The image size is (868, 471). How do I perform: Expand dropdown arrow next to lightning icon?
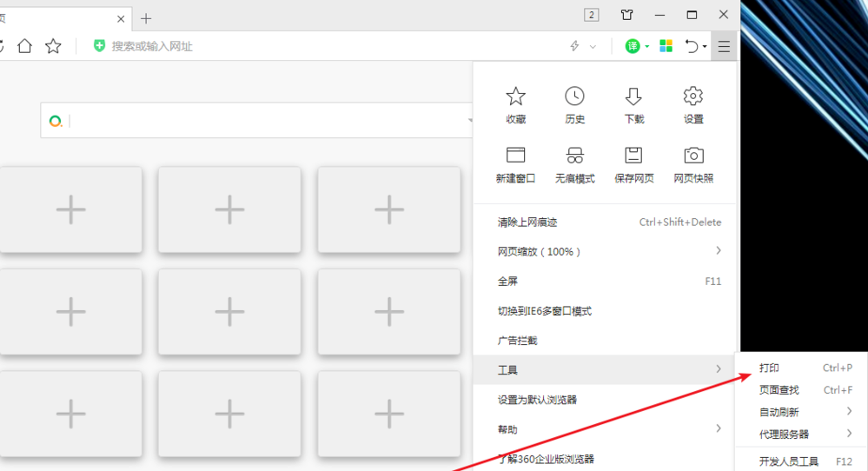593,47
